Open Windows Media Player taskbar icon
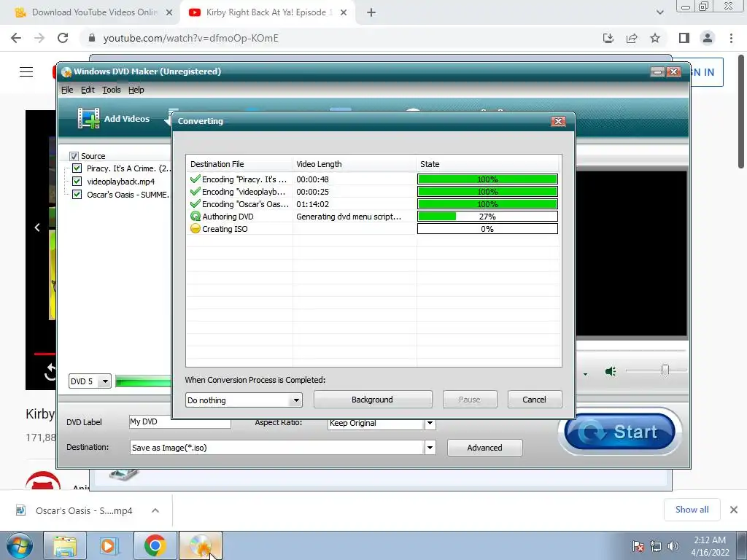Viewport: 747px width, 560px height. pyautogui.click(x=109, y=545)
